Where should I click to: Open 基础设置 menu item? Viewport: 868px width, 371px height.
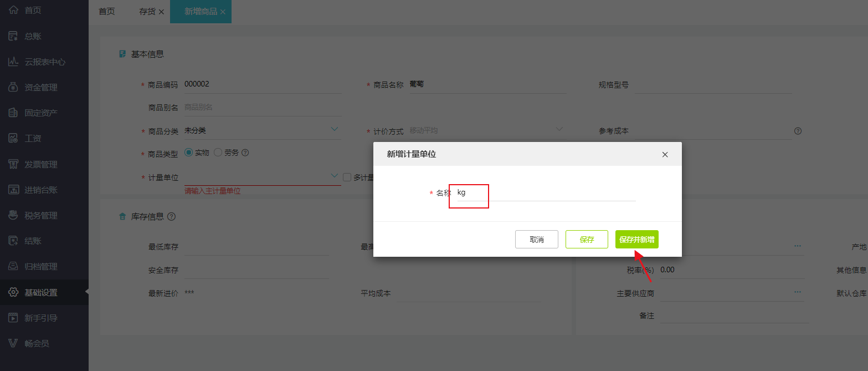pos(44,292)
